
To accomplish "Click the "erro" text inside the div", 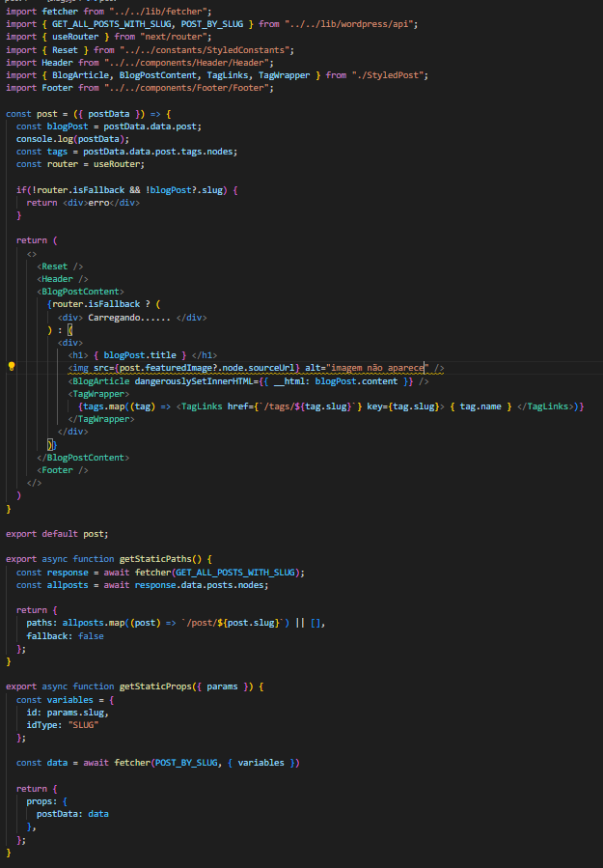I will click(x=98, y=203).
